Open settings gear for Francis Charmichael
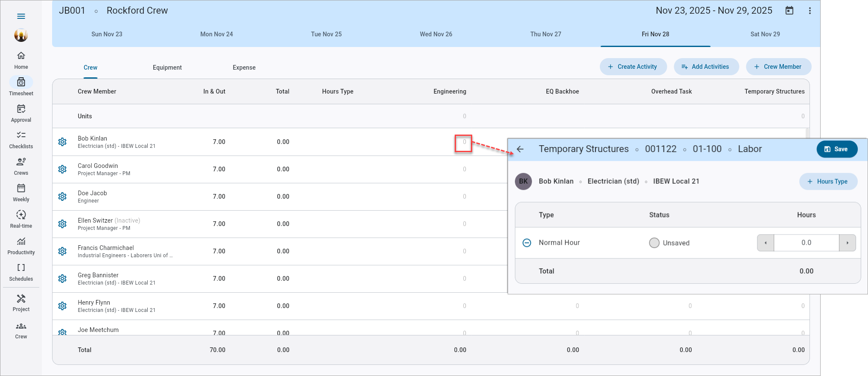Viewport: 868px width, 376px height. click(x=62, y=251)
